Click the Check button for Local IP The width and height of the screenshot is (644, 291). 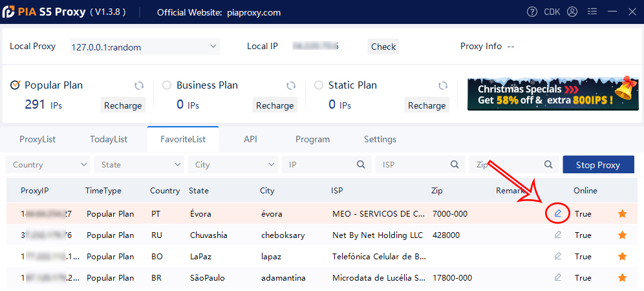point(383,47)
